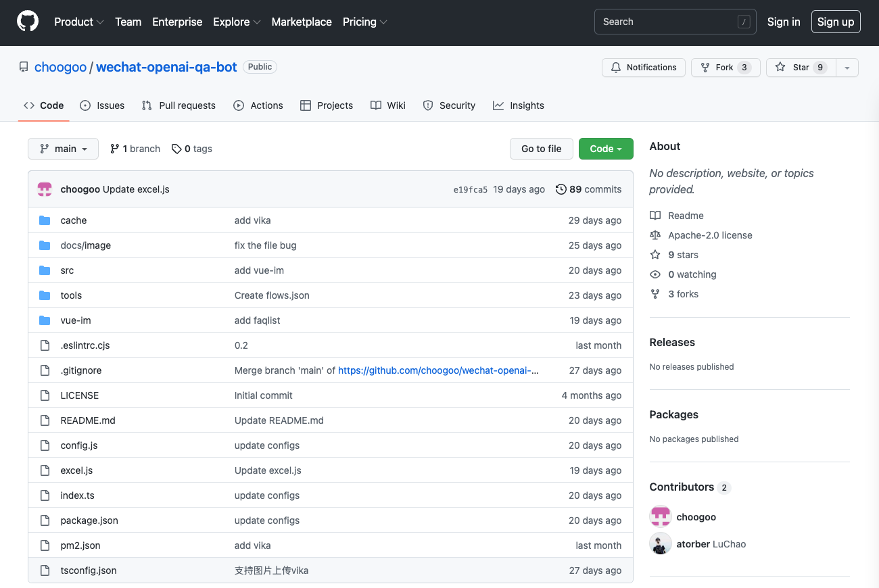Click the cache folder icon
Screen dimensions: 879x588
[45, 220]
